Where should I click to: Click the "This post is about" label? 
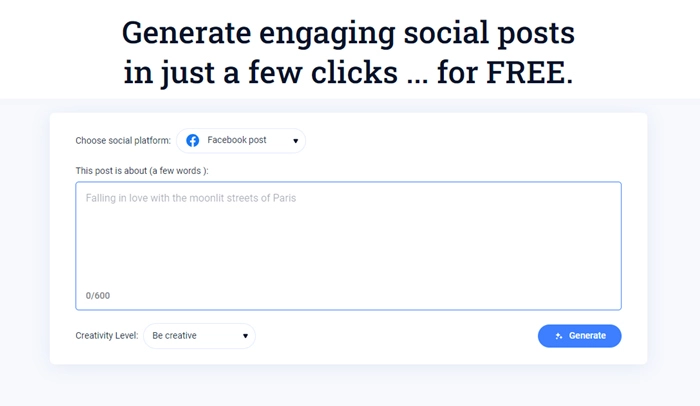coord(118,171)
